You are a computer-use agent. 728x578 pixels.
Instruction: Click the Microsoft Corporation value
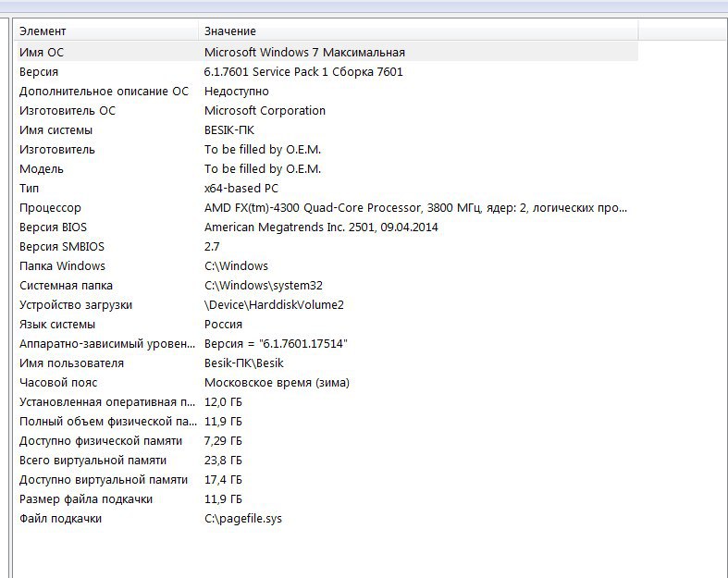(265, 111)
